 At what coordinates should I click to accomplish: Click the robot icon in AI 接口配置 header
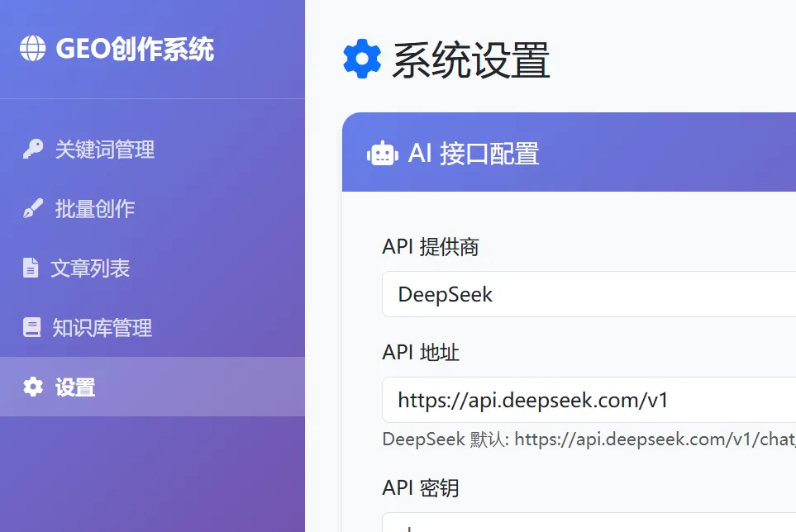[383, 153]
